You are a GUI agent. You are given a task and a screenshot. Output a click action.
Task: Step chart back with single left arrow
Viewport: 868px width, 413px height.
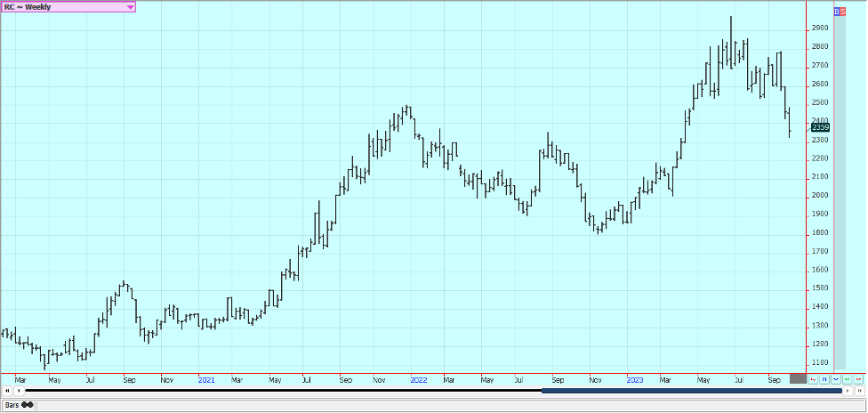(20, 391)
